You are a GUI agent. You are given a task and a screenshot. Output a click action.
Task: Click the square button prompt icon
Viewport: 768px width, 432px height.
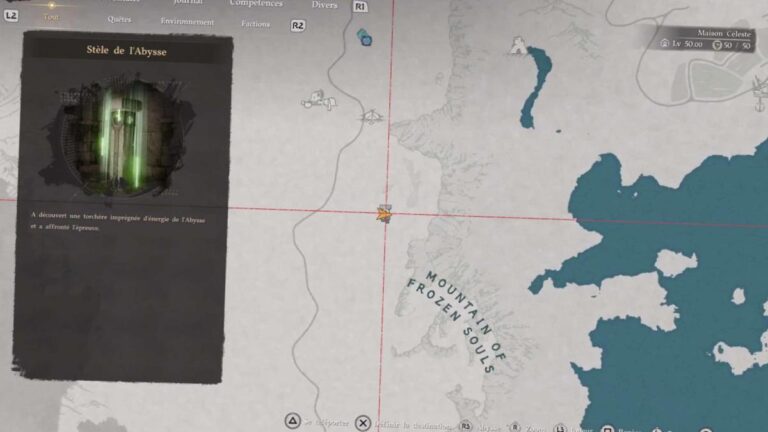(607, 430)
